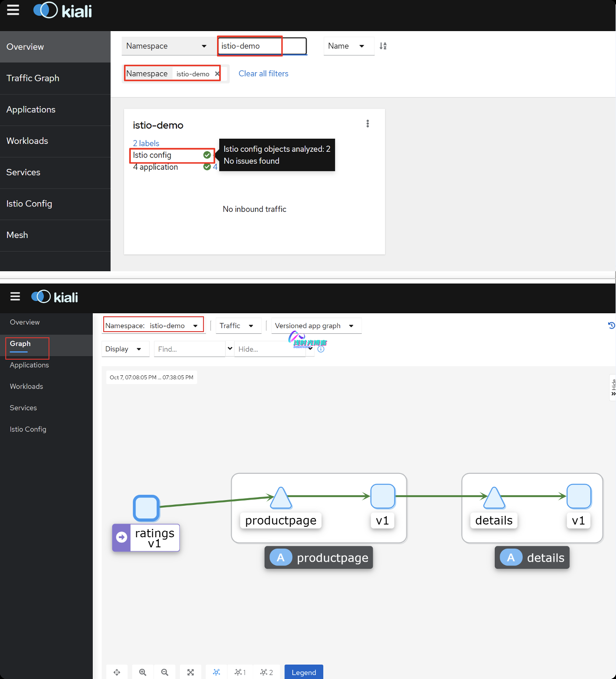Click the blue Legend button

[304, 672]
